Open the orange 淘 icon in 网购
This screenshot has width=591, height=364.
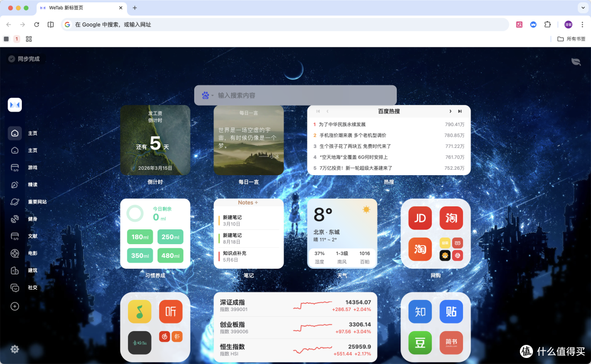420,250
